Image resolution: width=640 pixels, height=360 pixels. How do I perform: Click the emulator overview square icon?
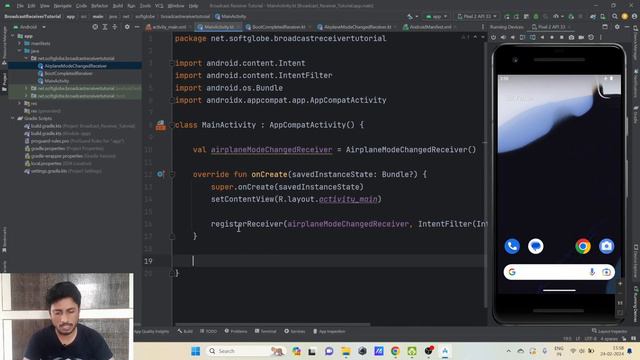tap(562, 37)
